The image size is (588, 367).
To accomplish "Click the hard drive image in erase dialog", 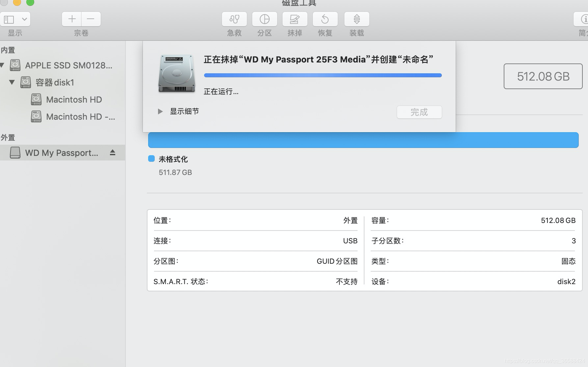I will click(x=177, y=74).
